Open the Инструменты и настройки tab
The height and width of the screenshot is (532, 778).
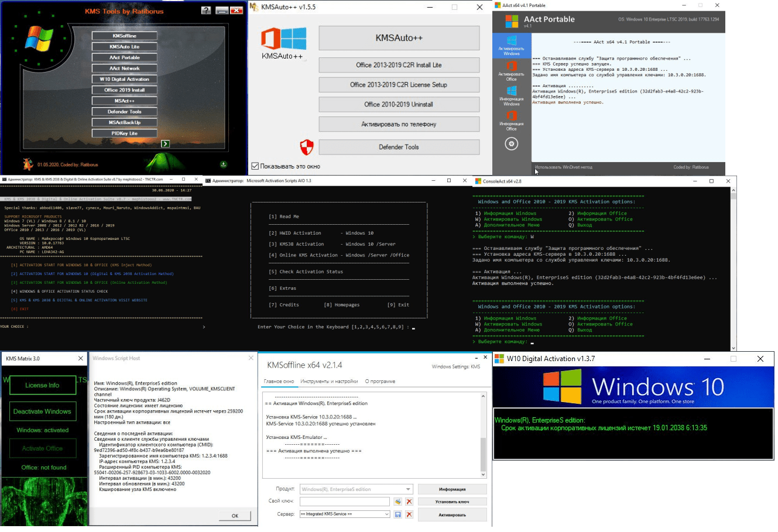pos(329,382)
